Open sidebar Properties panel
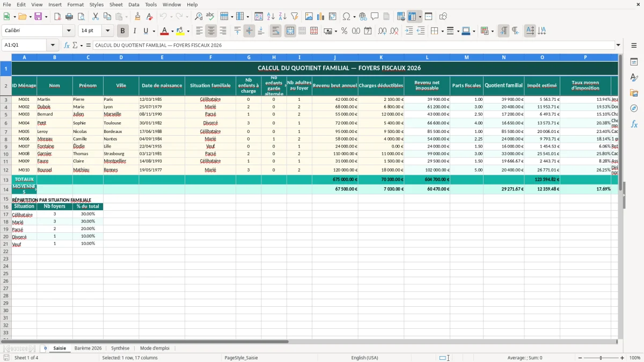Screen dimensions: 644x362 click(634, 62)
